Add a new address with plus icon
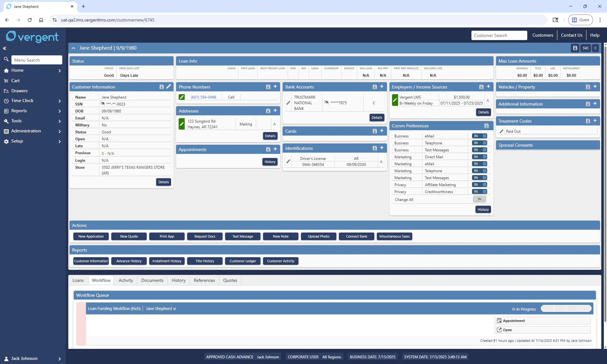 (275, 111)
